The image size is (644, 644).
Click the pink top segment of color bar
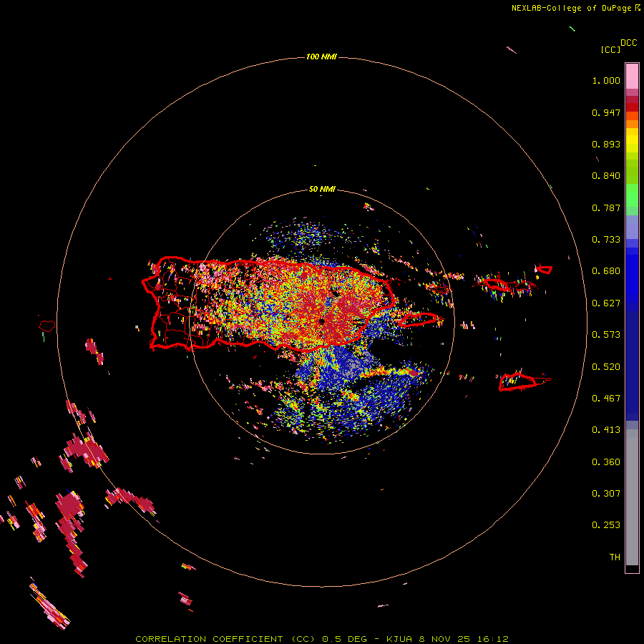point(632,76)
